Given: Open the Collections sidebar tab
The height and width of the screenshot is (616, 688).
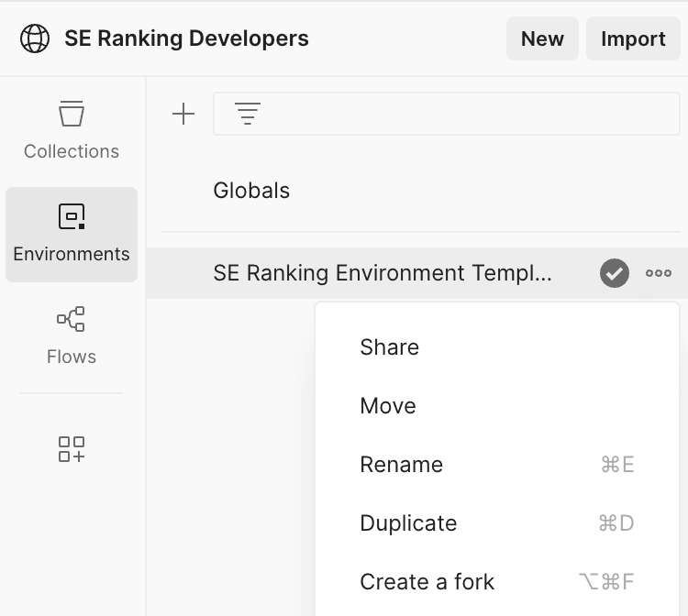Looking at the screenshot, I should click(x=72, y=131).
